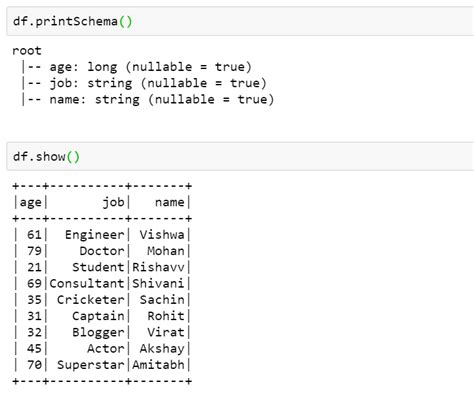
Task: Click age value 79
Action: [34, 251]
